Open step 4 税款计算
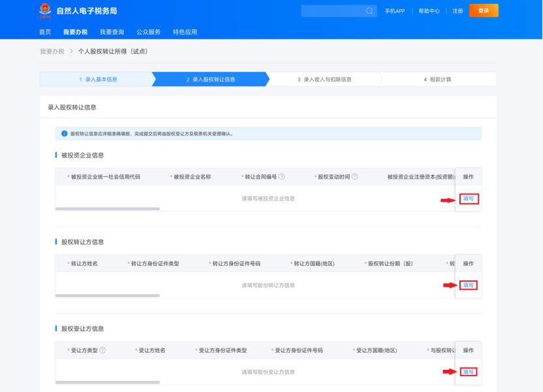This screenshot has width=543, height=392. coord(439,79)
